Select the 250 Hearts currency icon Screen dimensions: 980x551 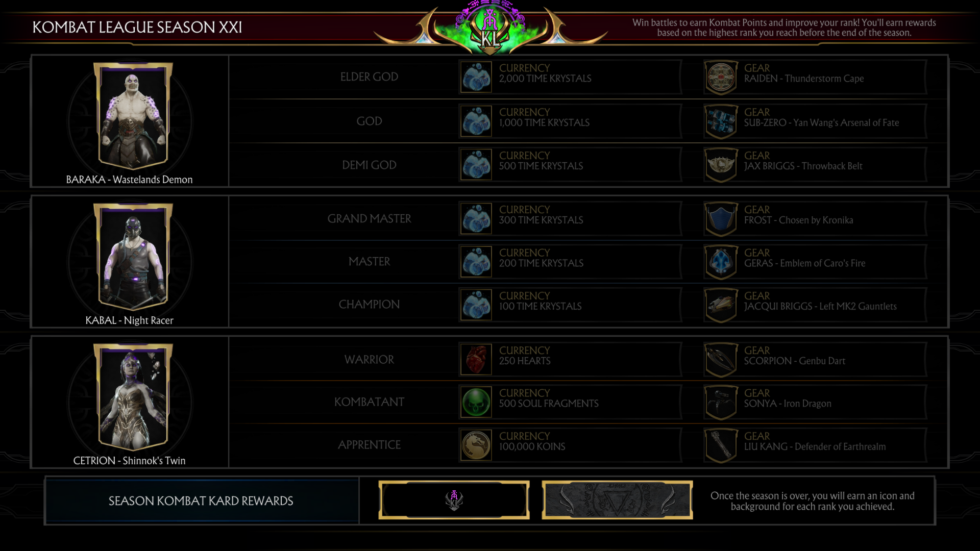(476, 359)
